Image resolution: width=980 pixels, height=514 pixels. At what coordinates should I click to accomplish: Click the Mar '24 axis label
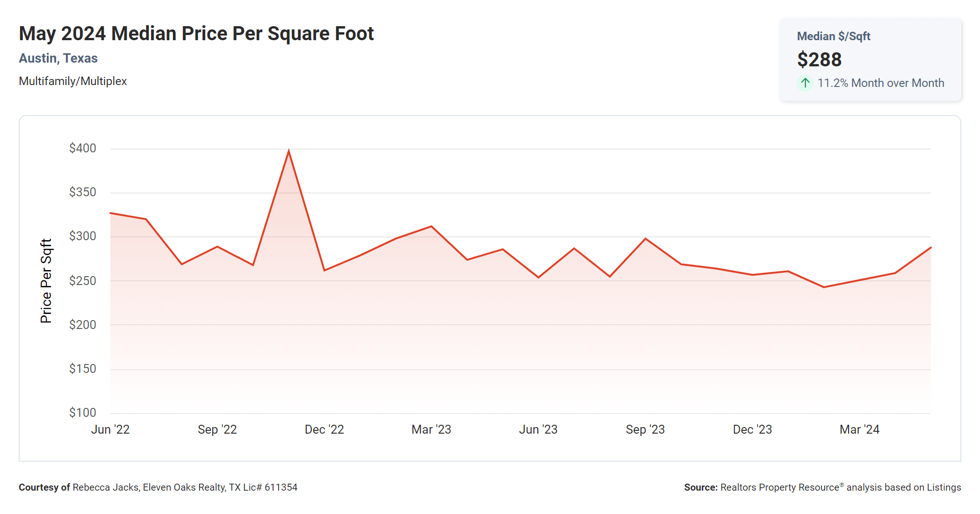[859, 429]
